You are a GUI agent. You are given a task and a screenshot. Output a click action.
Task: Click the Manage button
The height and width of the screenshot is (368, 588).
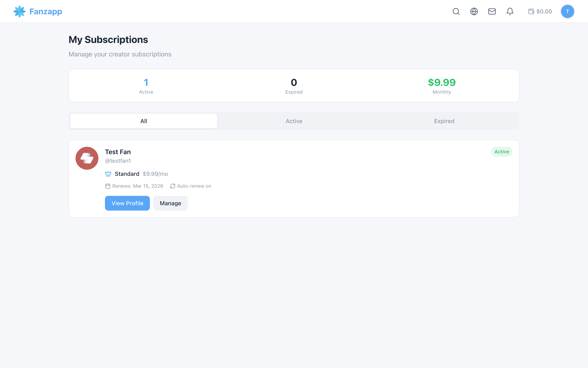[x=170, y=203]
